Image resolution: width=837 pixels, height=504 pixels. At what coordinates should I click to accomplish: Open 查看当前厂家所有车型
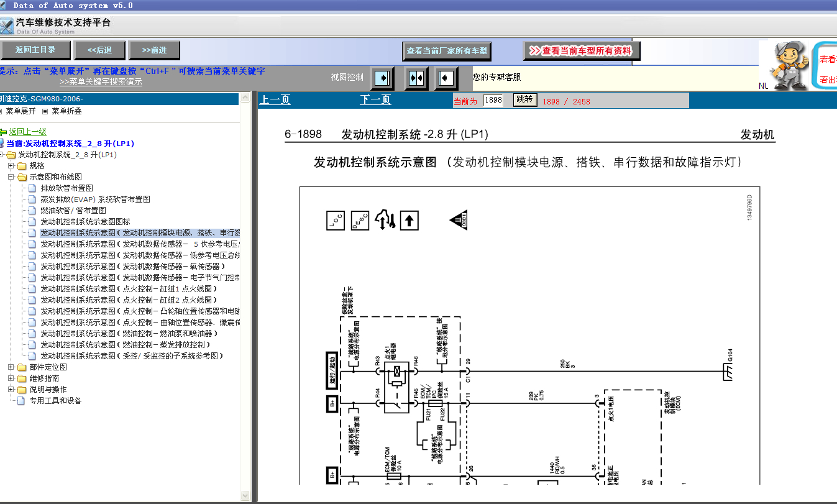click(x=447, y=51)
